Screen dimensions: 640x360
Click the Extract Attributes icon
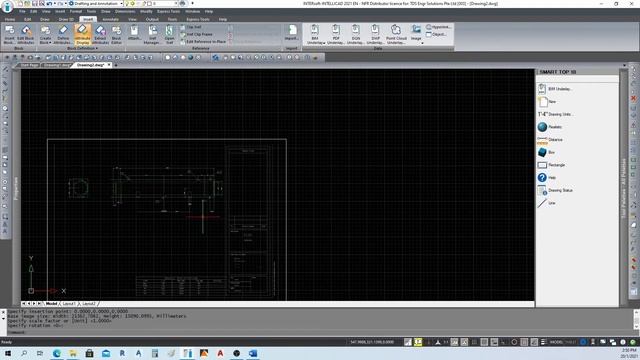pyautogui.click(x=100, y=34)
